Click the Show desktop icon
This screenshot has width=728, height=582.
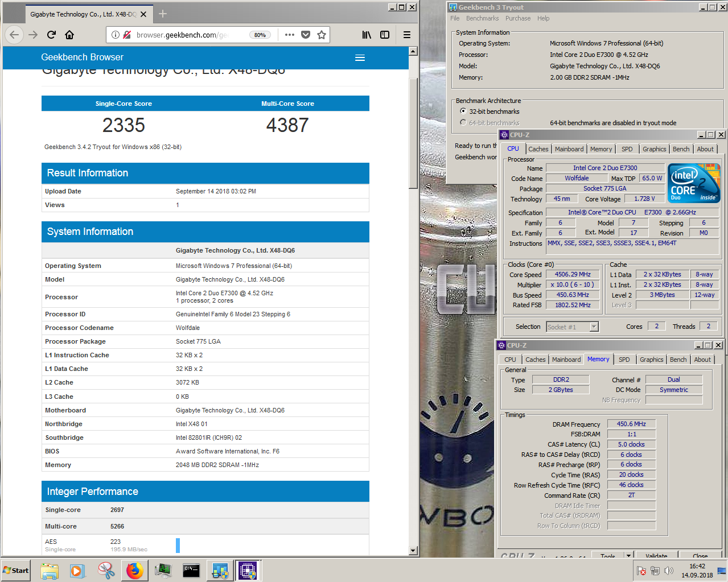[722, 571]
